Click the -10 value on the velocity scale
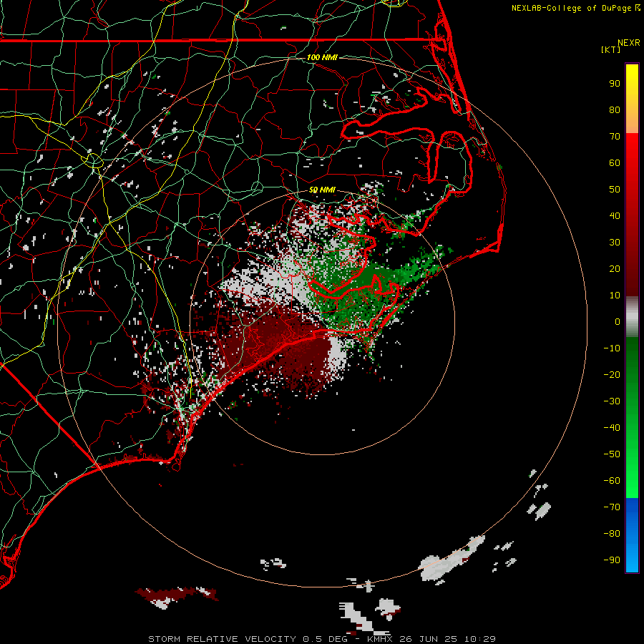 click(x=612, y=348)
